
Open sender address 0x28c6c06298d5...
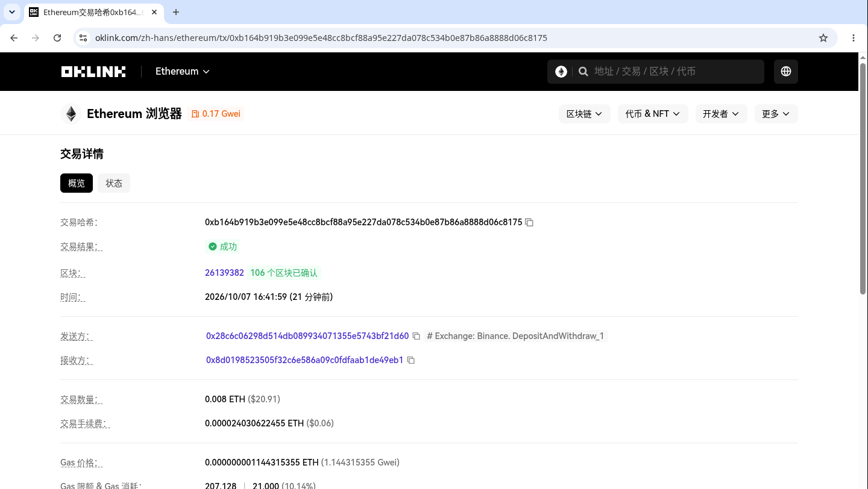click(307, 336)
